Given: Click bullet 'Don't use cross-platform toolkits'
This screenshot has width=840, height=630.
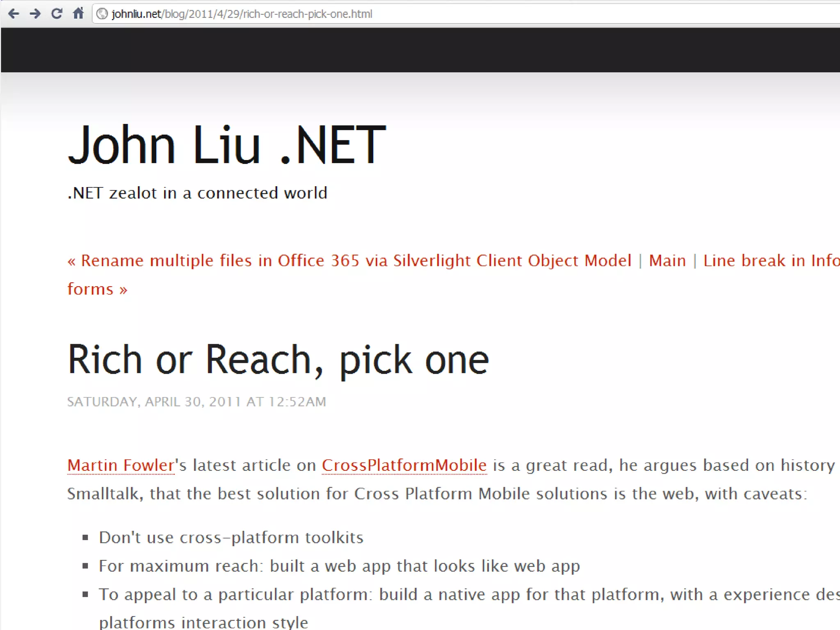Looking at the screenshot, I should pos(231,538).
